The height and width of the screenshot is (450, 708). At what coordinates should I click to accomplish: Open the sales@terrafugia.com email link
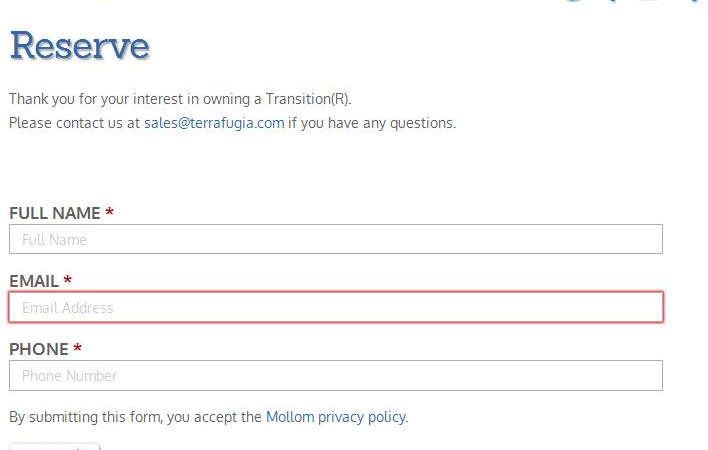coord(214,123)
